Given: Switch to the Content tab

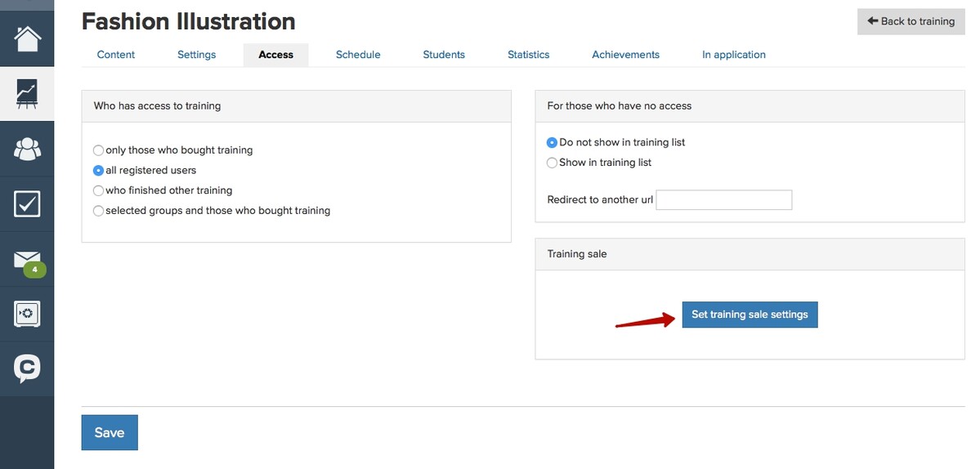Looking at the screenshot, I should pos(115,55).
